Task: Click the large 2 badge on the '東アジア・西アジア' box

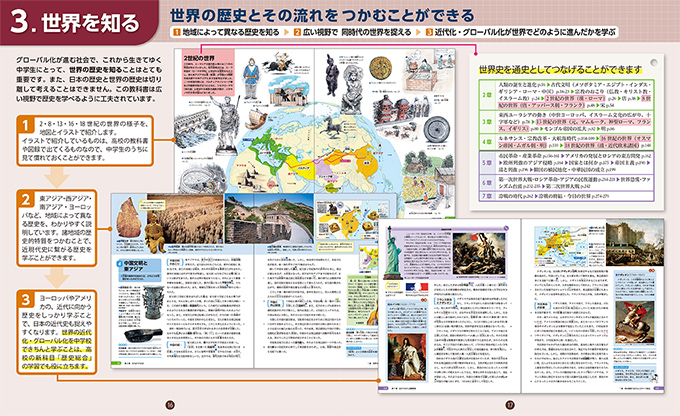Action: 26,199
